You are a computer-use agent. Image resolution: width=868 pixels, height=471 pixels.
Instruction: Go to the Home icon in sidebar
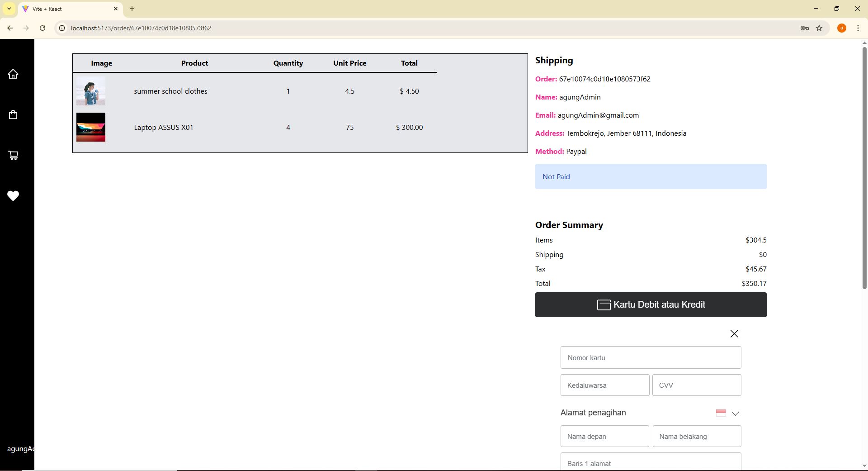click(x=13, y=74)
